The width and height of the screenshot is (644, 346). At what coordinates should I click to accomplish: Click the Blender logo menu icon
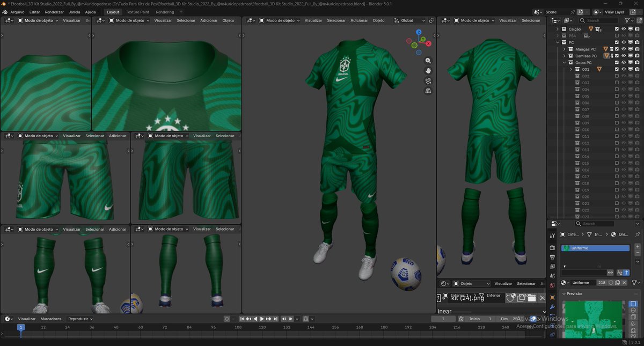(x=4, y=12)
